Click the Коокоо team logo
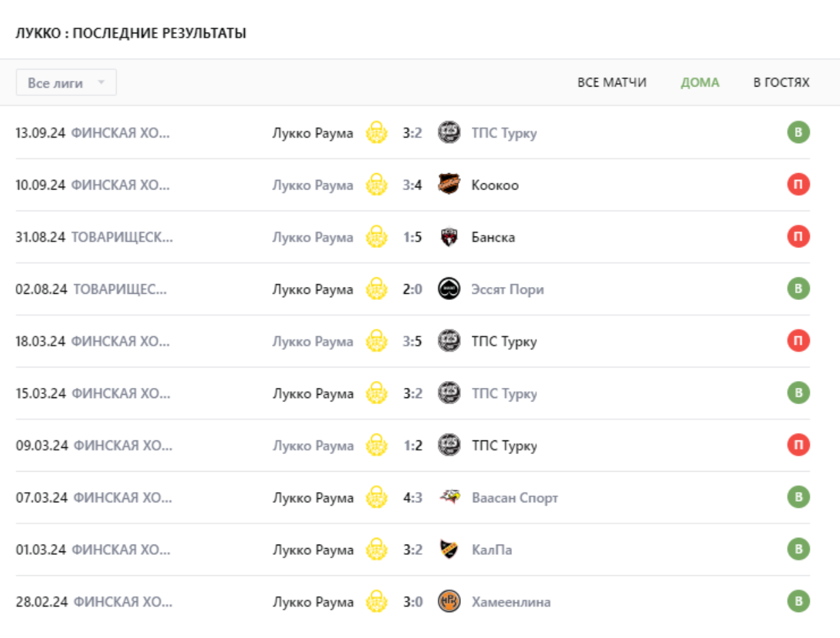 click(449, 185)
